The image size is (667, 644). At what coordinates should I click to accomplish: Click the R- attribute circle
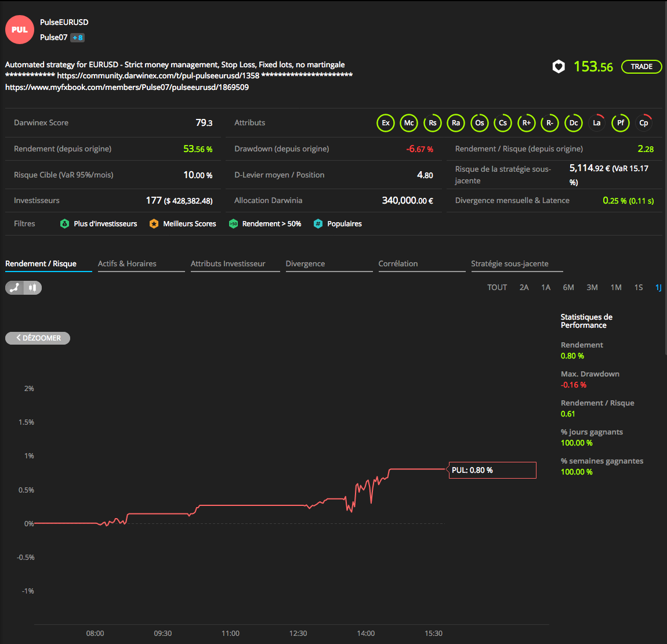click(550, 123)
